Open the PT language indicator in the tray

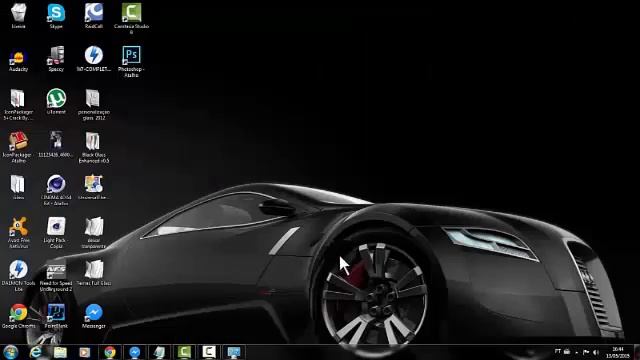558,351
